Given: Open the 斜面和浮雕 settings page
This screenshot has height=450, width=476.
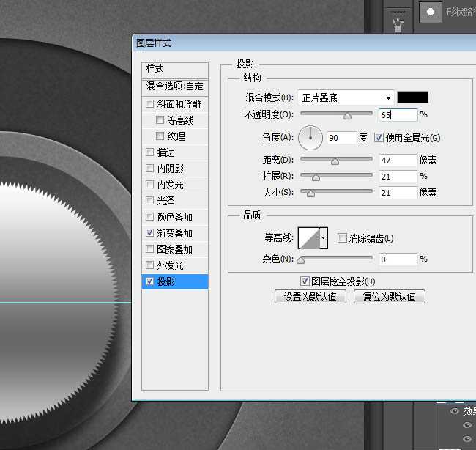Looking at the screenshot, I should tap(179, 104).
